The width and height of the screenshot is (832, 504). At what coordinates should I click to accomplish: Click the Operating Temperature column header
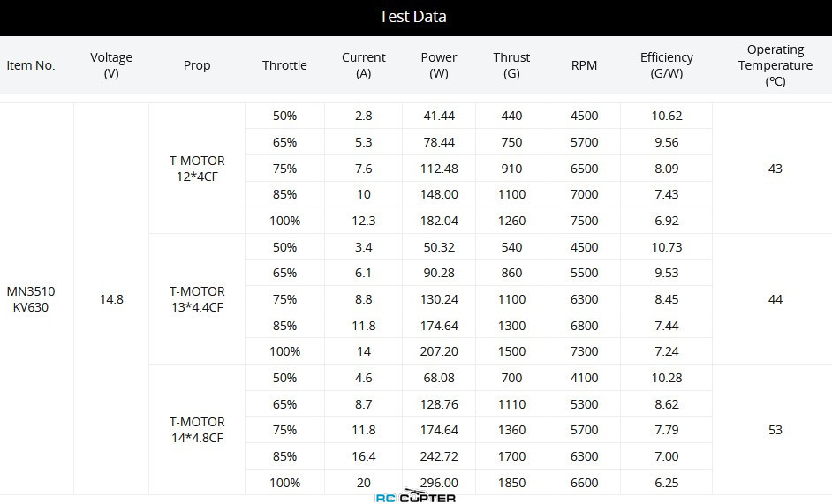(x=775, y=65)
